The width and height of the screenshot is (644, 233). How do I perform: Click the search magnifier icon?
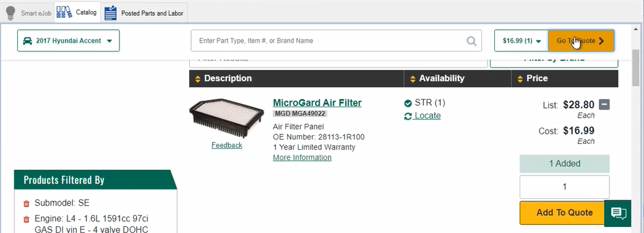pyautogui.click(x=471, y=41)
